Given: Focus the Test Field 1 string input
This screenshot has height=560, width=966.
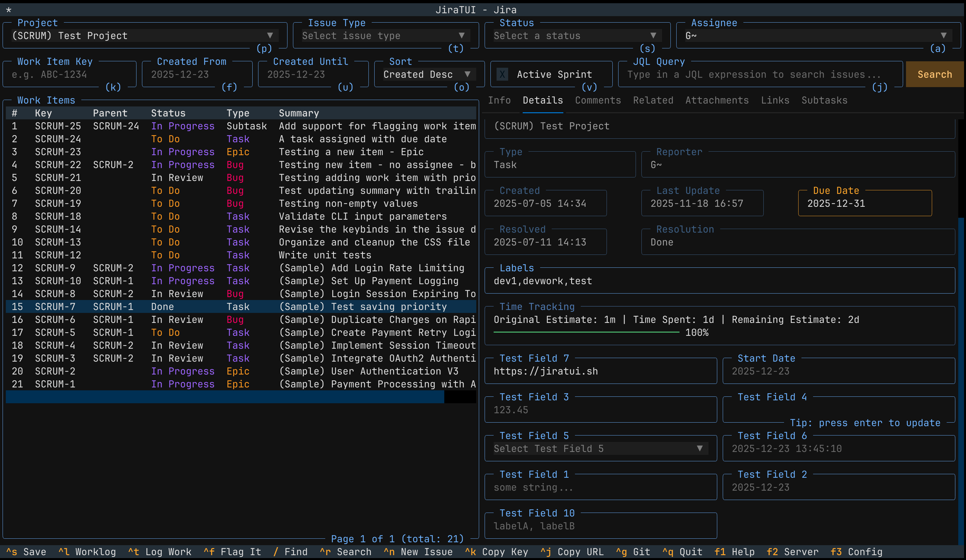Looking at the screenshot, I should click(601, 487).
